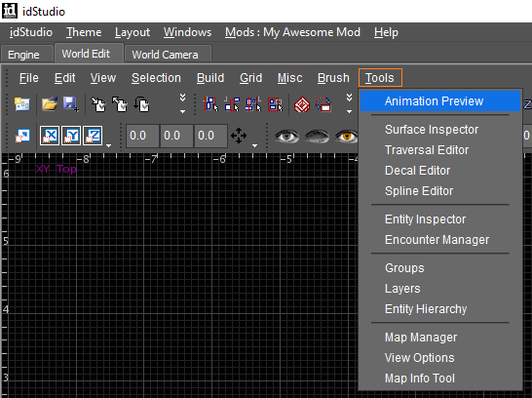Click the XY Top viewport label
Screen dimensions: 532x398
tap(56, 169)
